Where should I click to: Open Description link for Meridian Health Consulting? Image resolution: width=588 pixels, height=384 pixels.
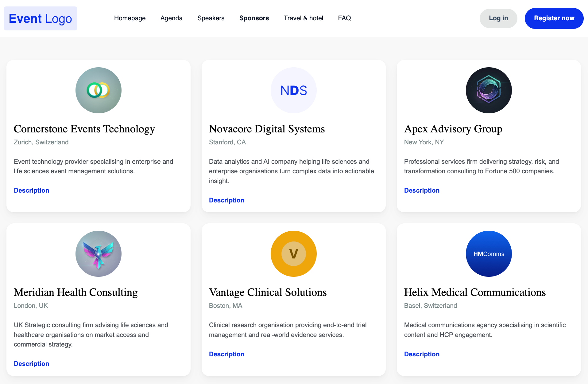32,364
